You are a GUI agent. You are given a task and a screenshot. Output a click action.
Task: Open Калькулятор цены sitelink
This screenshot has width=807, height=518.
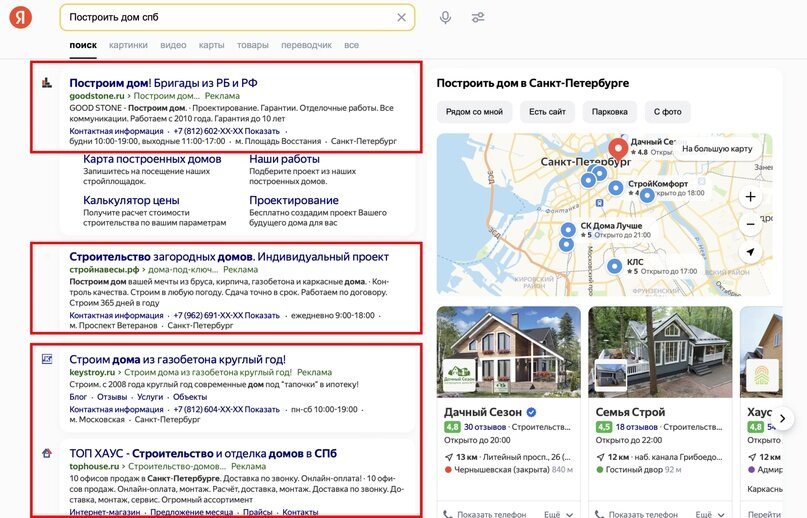131,200
